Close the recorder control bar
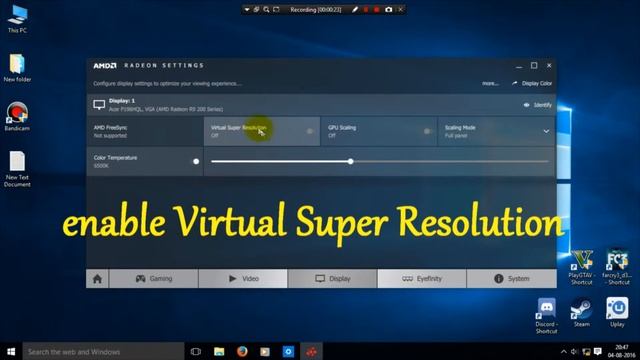Image resolution: width=640 pixels, height=360 pixels. 401,9
